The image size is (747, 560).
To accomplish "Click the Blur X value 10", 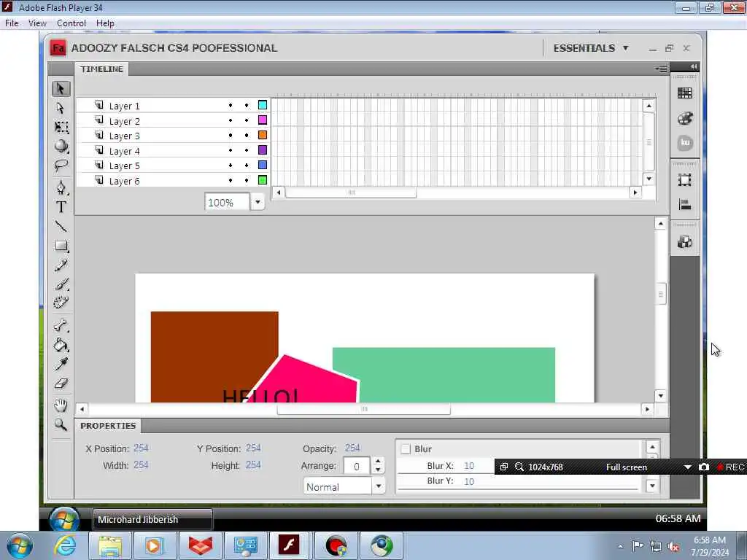I will [x=469, y=466].
